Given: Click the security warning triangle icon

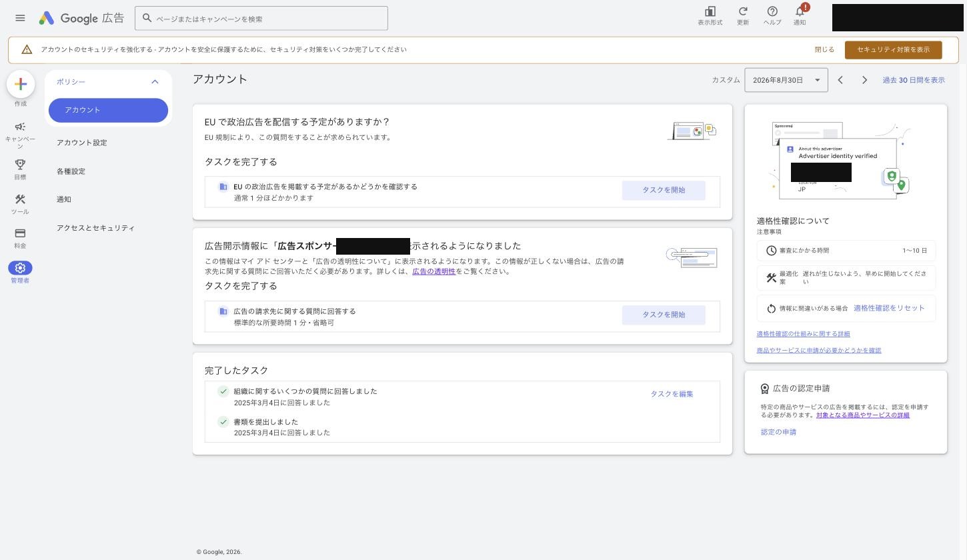Looking at the screenshot, I should pyautogui.click(x=27, y=49).
